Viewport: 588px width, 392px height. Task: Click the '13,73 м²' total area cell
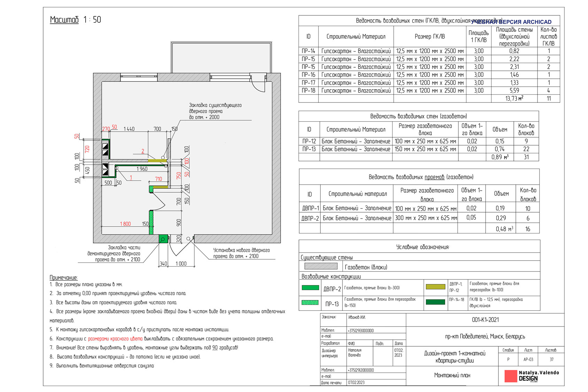coord(514,99)
